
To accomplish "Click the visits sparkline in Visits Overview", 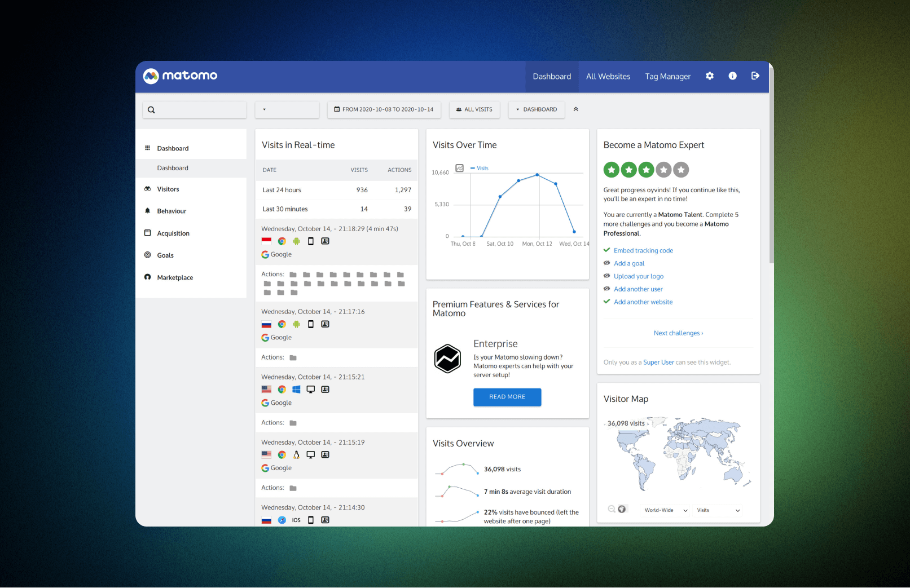I will coord(456,469).
